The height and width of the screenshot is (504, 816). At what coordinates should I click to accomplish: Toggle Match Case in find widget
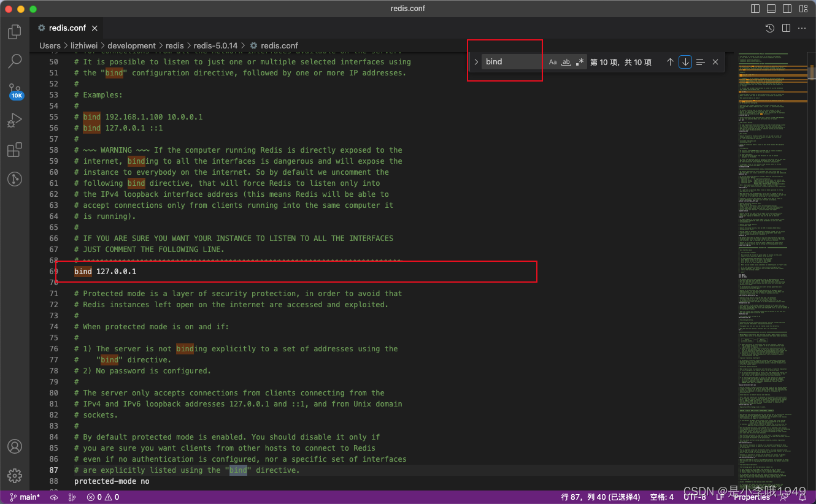pyautogui.click(x=553, y=62)
